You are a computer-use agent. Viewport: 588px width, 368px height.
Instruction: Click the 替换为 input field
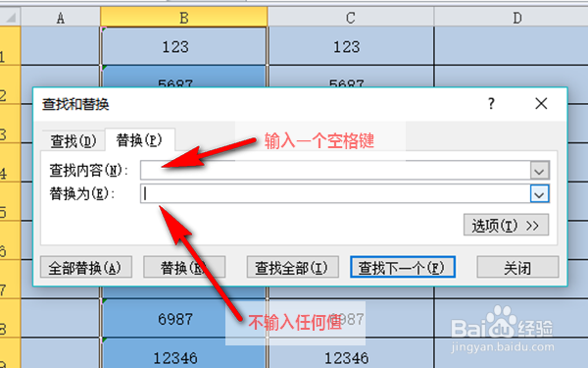[335, 193]
